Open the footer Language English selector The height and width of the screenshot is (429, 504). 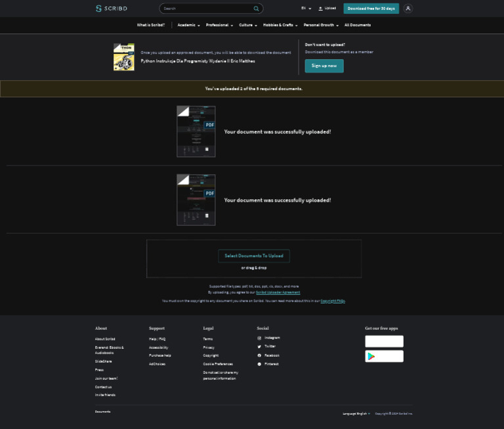[356, 414]
